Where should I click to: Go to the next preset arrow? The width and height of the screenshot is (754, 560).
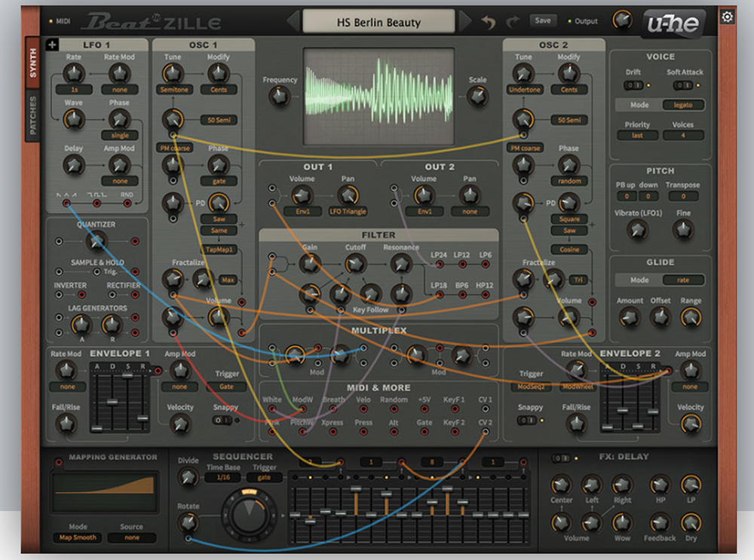pos(465,22)
